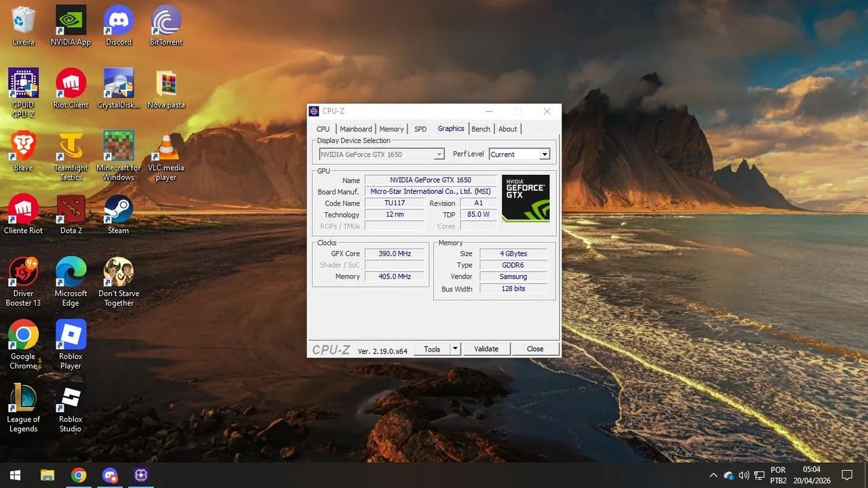The image size is (868, 488).
Task: Select the VLC media player desktop icon
Action: click(x=166, y=156)
